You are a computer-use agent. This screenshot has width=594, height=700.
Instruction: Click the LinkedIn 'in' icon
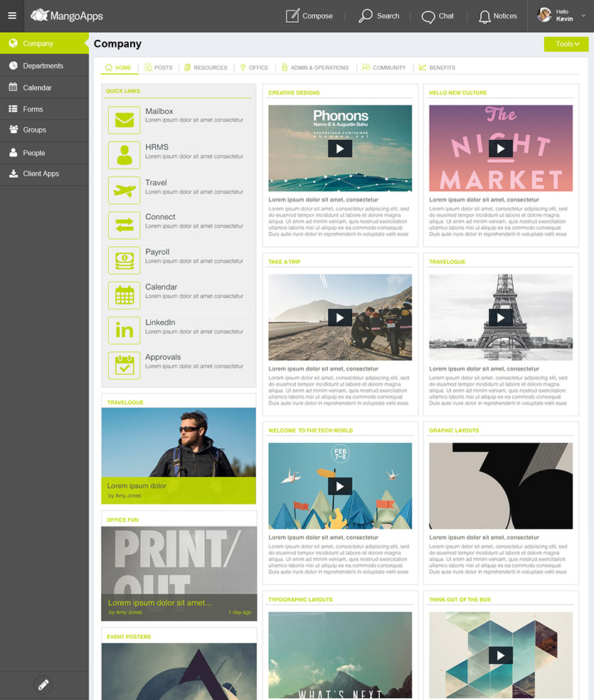[x=124, y=330]
